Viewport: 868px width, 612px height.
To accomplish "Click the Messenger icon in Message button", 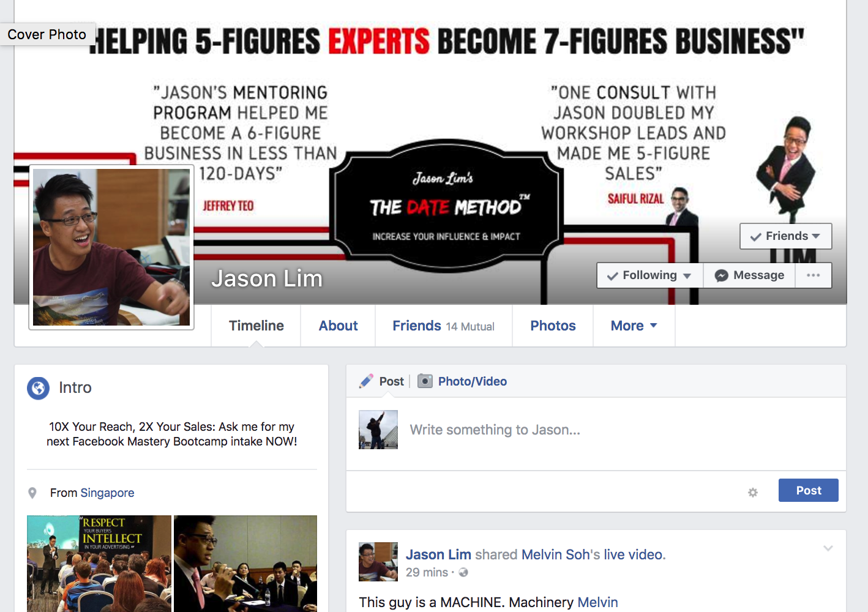I will click(x=722, y=275).
